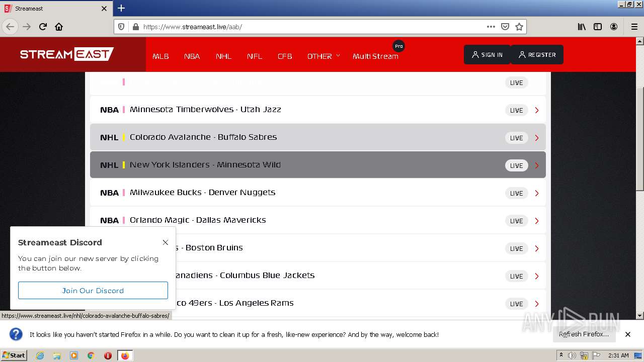Open Orlando Magic - Dallas Mavericks stream

pyautogui.click(x=318, y=220)
